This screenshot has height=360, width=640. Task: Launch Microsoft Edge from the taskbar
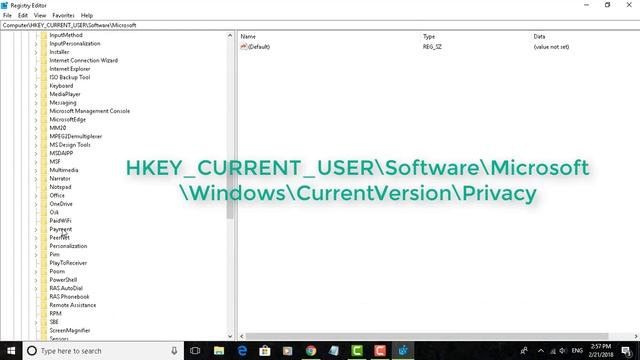[242, 351]
